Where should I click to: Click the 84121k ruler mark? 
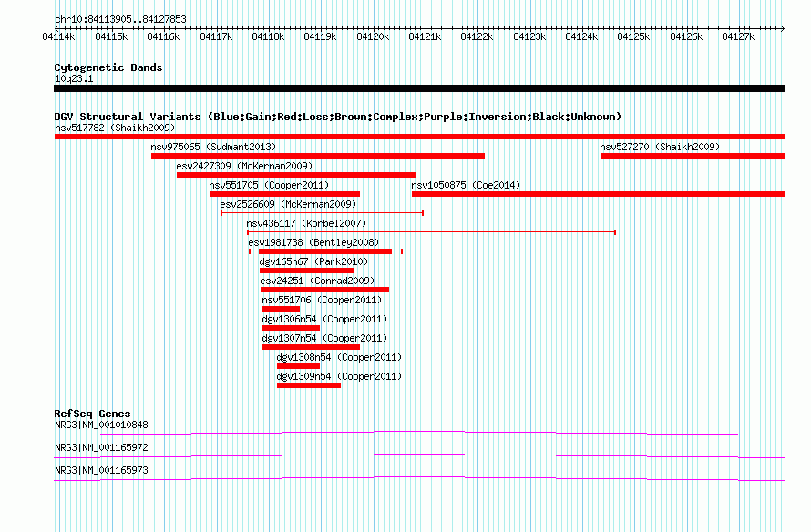pyautogui.click(x=425, y=36)
